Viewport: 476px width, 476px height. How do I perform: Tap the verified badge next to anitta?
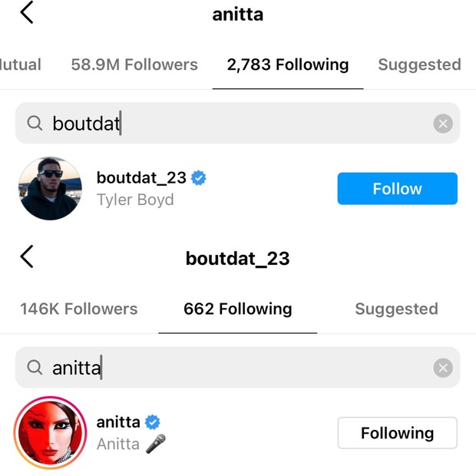point(153,422)
